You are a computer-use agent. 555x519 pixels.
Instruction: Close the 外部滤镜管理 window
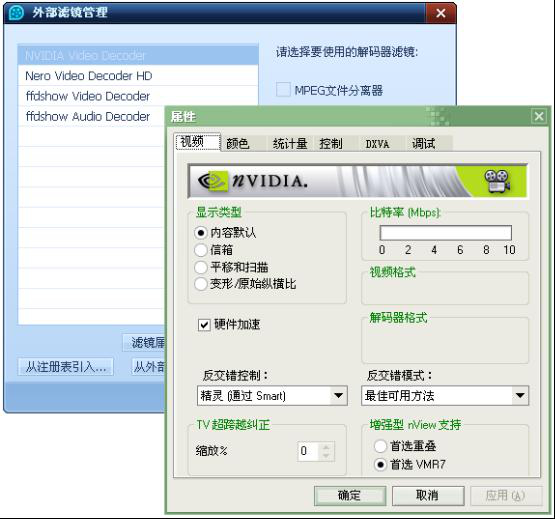coord(441,13)
